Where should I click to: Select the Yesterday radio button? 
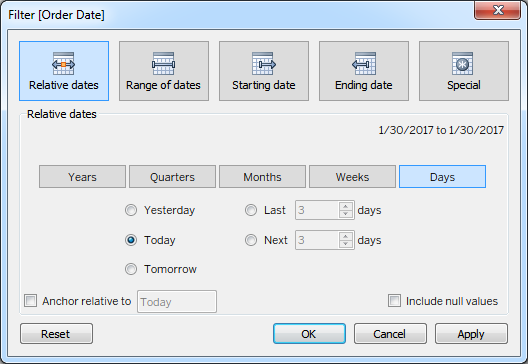[131, 210]
